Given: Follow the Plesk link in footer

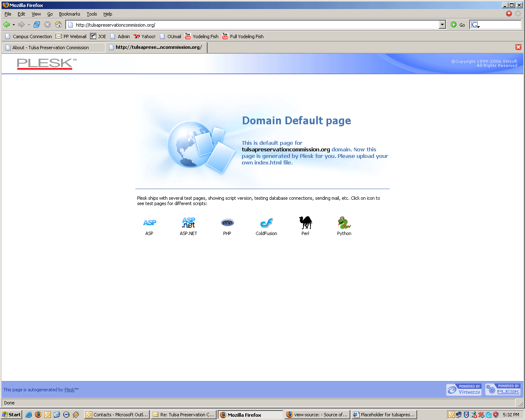Looking at the screenshot, I should click(69, 390).
